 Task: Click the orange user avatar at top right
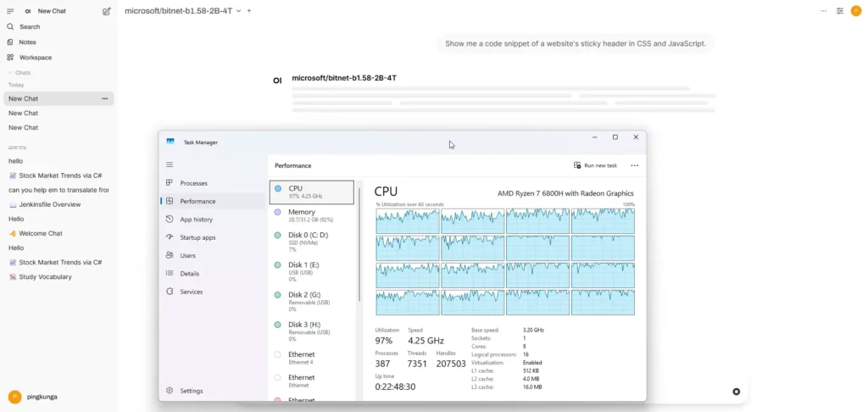856,10
